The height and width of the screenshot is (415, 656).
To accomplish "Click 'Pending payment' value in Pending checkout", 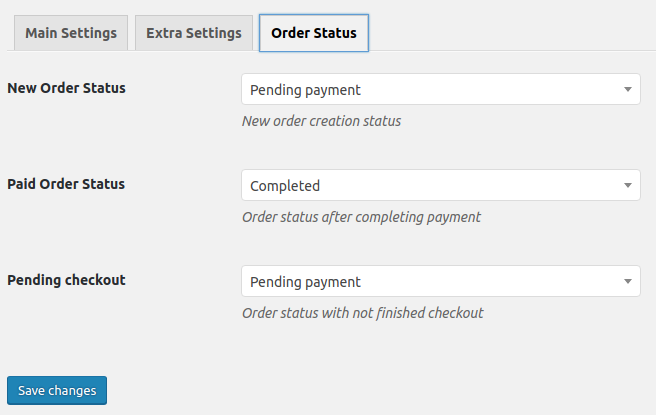I will (305, 281).
